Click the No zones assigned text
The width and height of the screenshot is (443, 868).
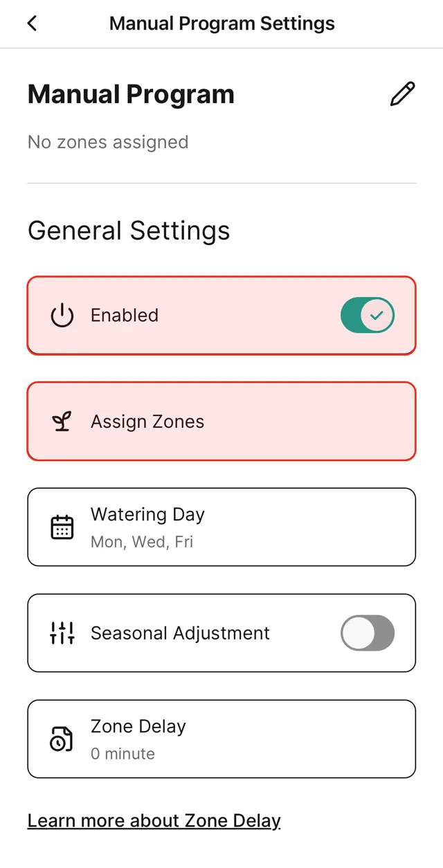click(x=108, y=142)
